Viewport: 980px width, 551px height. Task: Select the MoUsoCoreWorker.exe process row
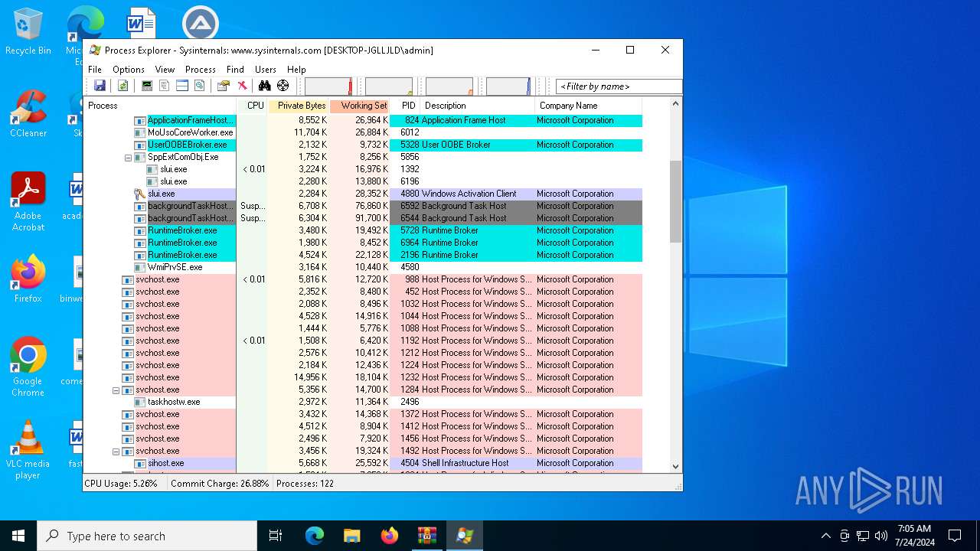pyautogui.click(x=363, y=132)
